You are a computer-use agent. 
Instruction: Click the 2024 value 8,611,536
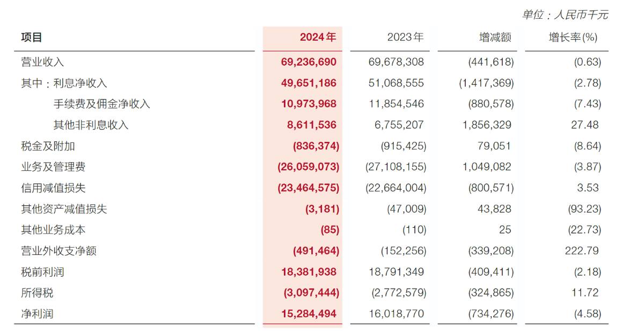point(311,125)
